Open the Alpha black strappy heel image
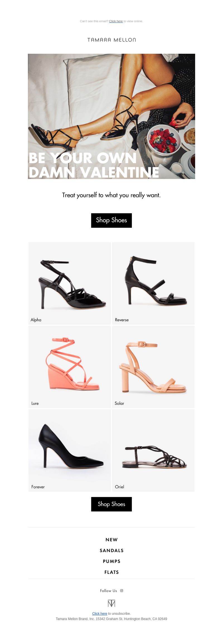This screenshot has height=644, width=223. pyautogui.click(x=70, y=283)
